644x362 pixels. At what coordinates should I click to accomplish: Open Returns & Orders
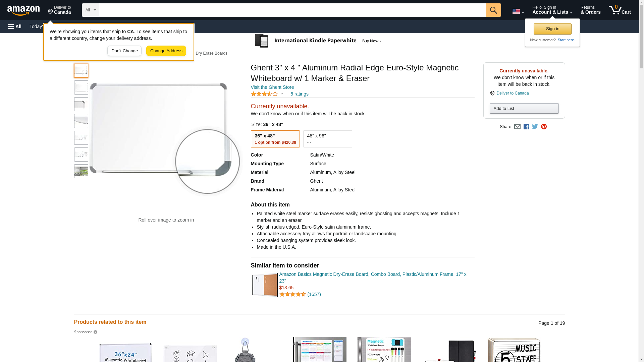(x=590, y=10)
